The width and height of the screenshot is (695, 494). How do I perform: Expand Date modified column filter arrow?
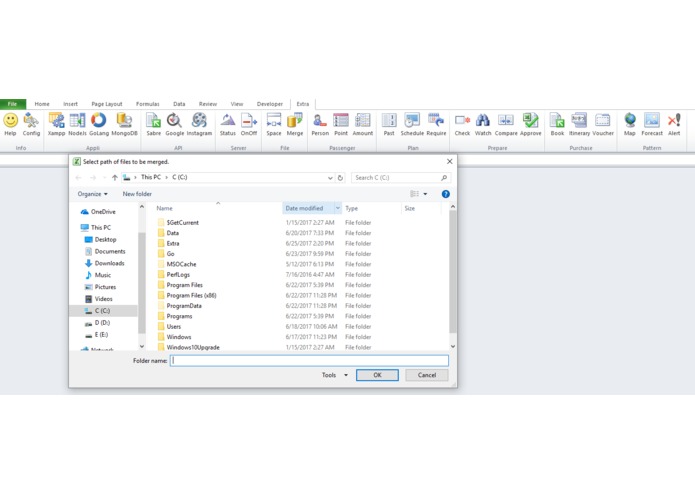[338, 208]
